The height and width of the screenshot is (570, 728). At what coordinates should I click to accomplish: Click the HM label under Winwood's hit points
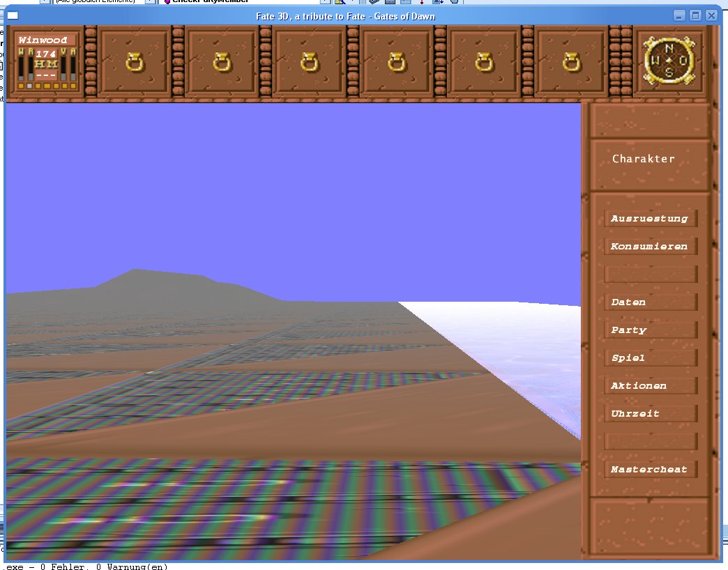(x=46, y=64)
